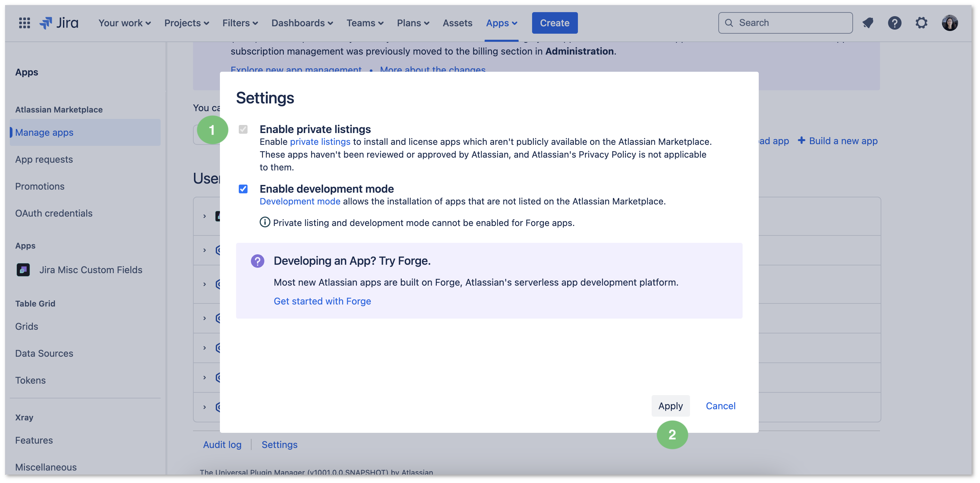The width and height of the screenshot is (980, 483).
Task: Open Promotions in the sidebar
Action: (40, 187)
